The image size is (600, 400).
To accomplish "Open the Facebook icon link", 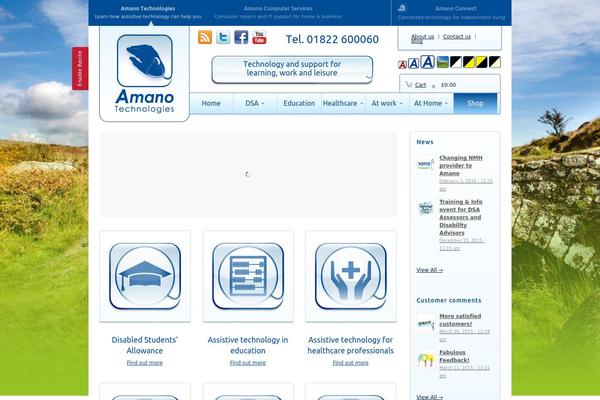I will [241, 38].
